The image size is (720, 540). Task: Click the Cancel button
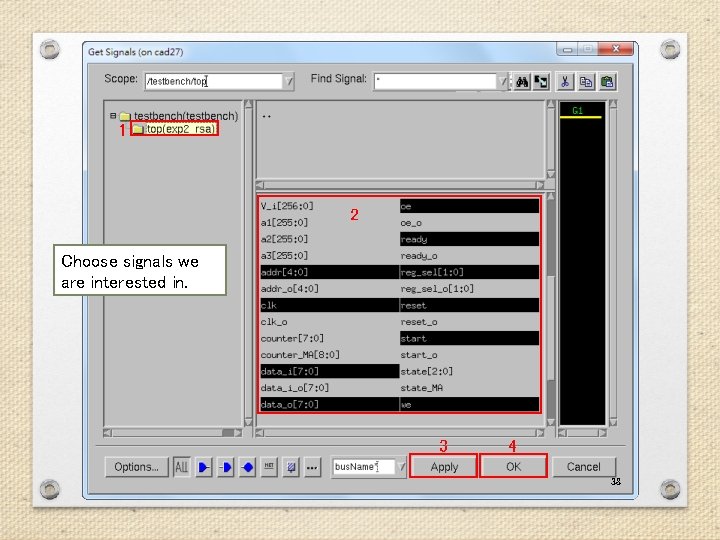[584, 467]
